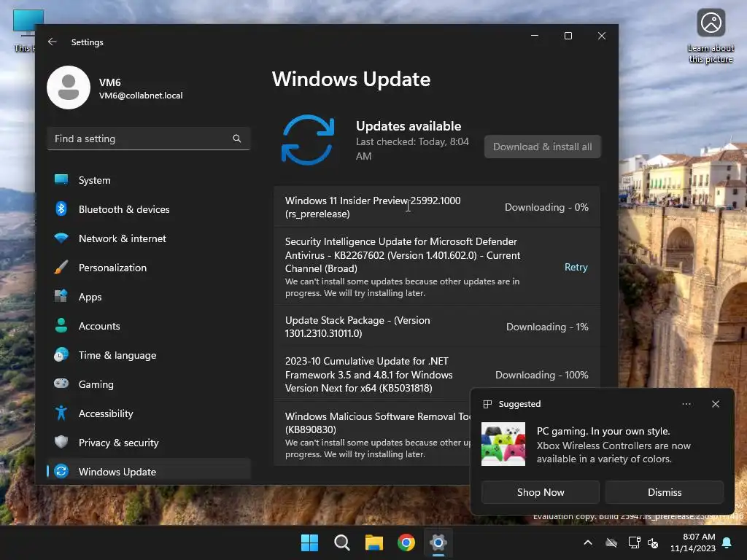This screenshot has width=747, height=560.
Task: Show hidden tray icons chevron
Action: (588, 542)
